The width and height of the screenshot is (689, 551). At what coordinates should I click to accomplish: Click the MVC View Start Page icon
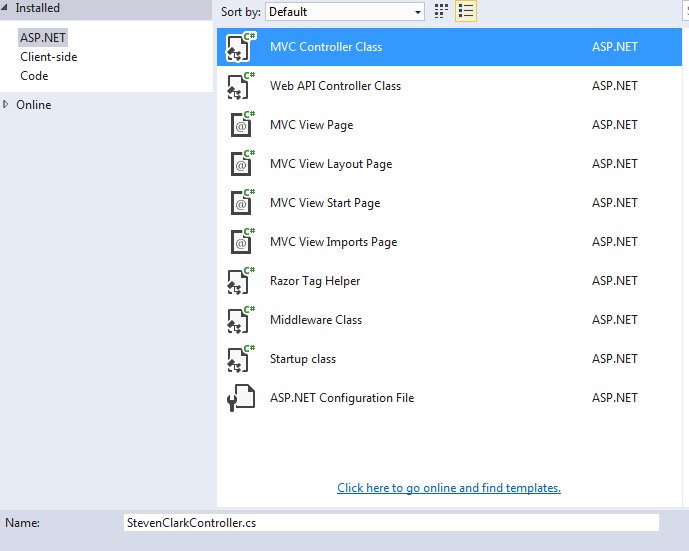click(242, 203)
